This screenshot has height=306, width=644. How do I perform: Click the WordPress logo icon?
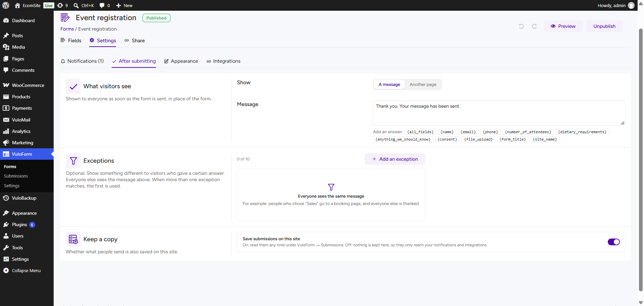(x=6, y=5)
